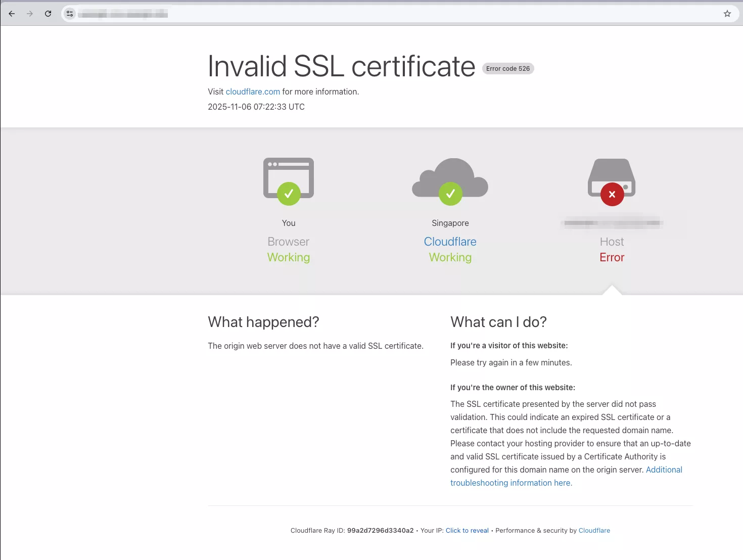This screenshot has height=560, width=743.
Task: Click the green checkmark on the browser icon
Action: tap(289, 194)
